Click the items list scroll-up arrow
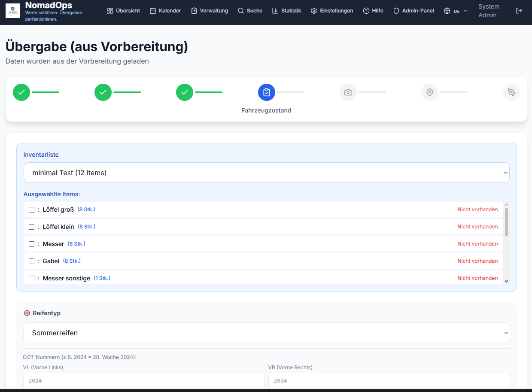 pos(506,205)
